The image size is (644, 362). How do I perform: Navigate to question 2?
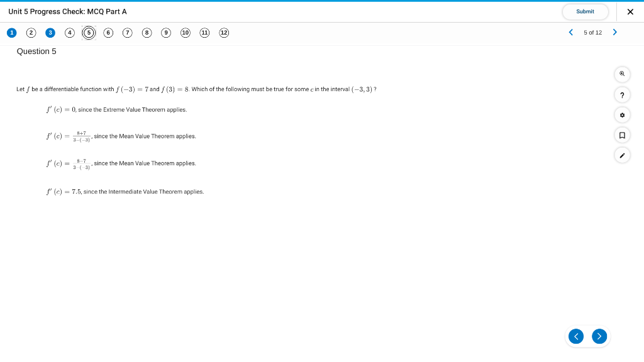point(31,33)
